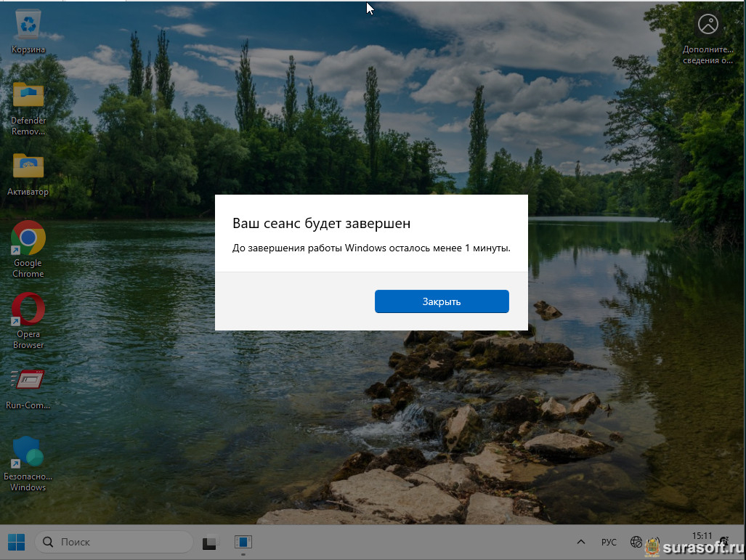Viewport: 746px width, 560px height.
Task: Open the Windows Start menu
Action: [16, 542]
